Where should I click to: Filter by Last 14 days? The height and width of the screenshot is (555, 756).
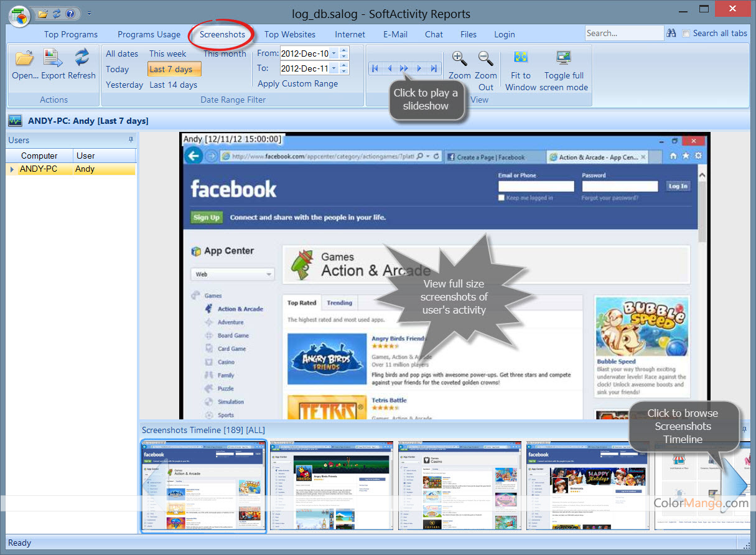174,85
